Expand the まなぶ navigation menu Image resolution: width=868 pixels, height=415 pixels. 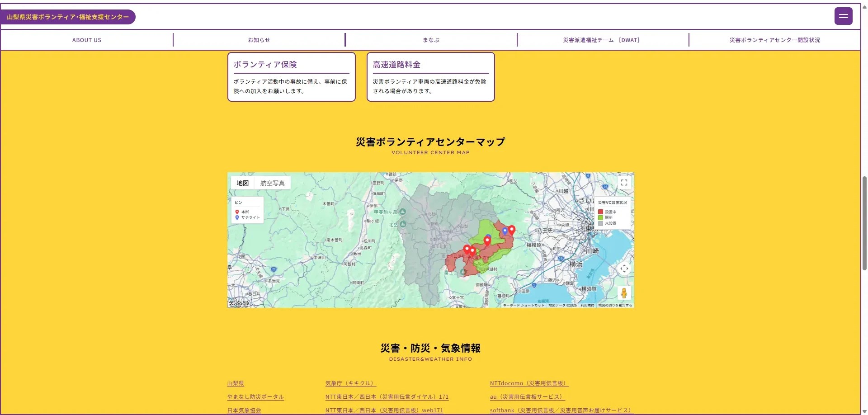click(431, 40)
